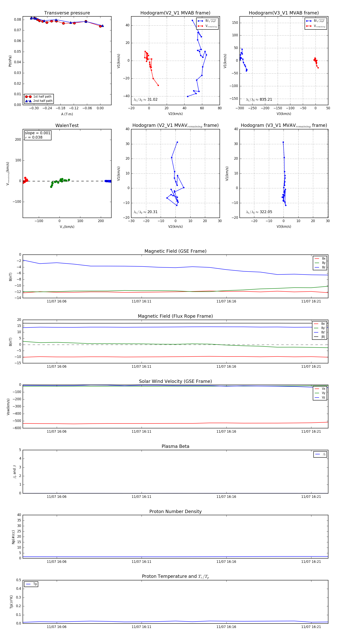Click the 'Hodogram (V2_V1 MVAV remaining frame)' title

coord(175,125)
